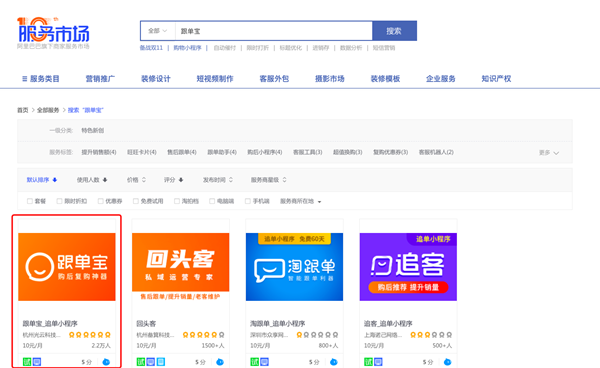Sort results by 评分
Screen dimensions: 600x368
[x=173, y=180]
